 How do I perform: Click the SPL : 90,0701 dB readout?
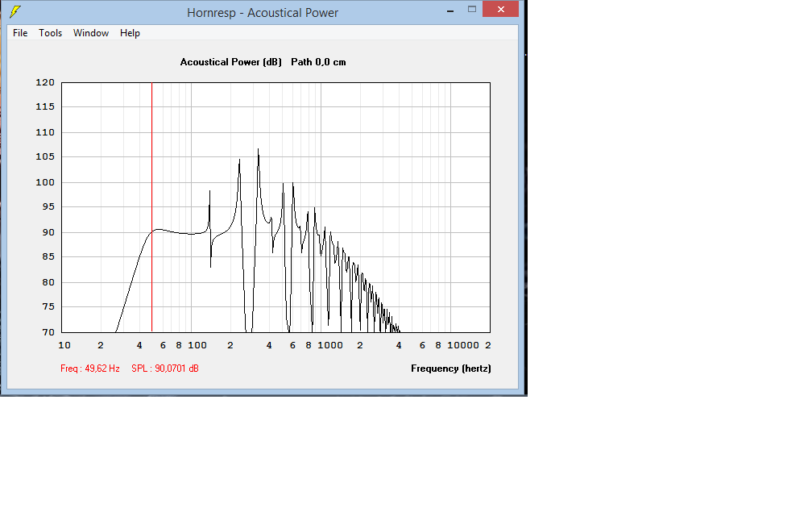[x=164, y=369]
